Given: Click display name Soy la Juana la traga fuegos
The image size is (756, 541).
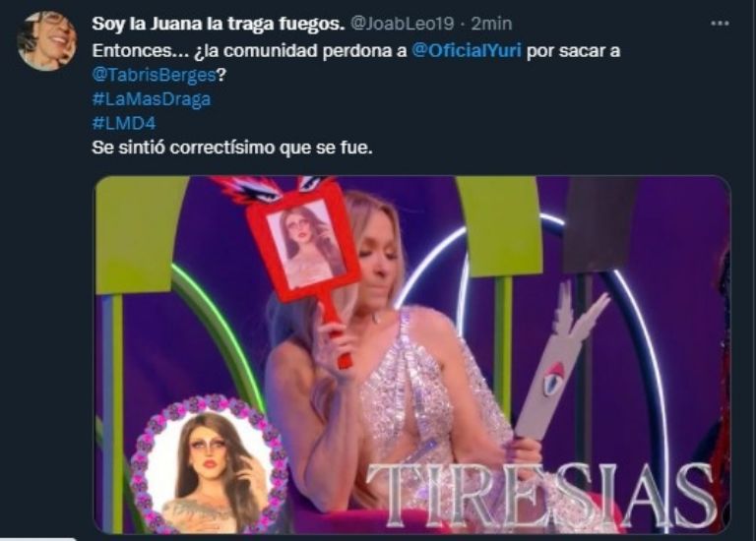Looking at the screenshot, I should pos(219,24).
